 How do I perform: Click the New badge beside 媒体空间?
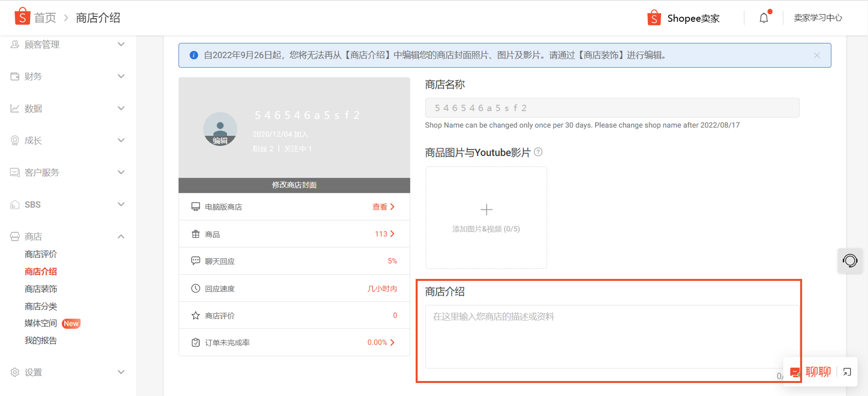[x=71, y=323]
